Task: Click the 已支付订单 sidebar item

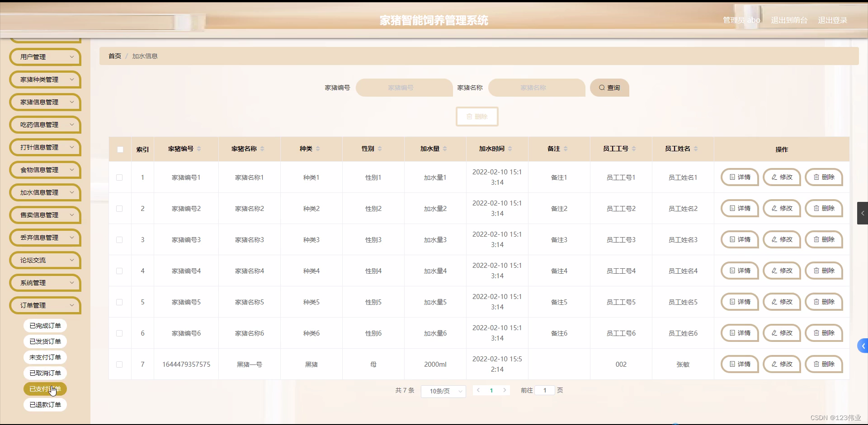Action: pyautogui.click(x=44, y=388)
